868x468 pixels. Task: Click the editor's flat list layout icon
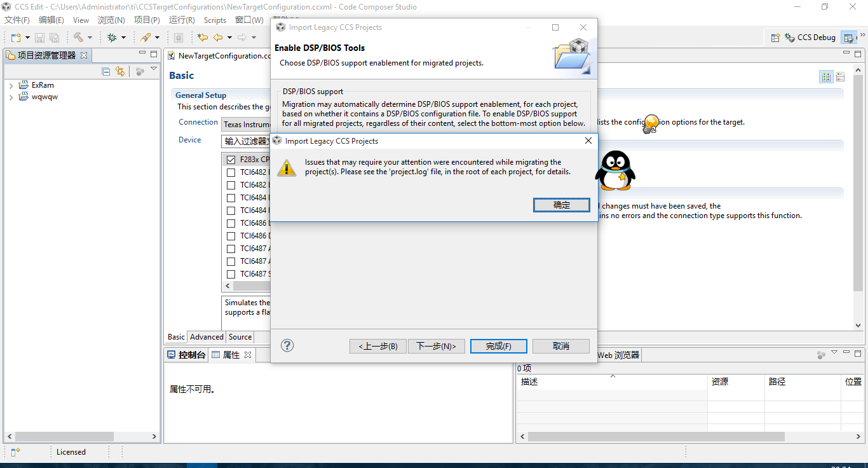coord(841,77)
